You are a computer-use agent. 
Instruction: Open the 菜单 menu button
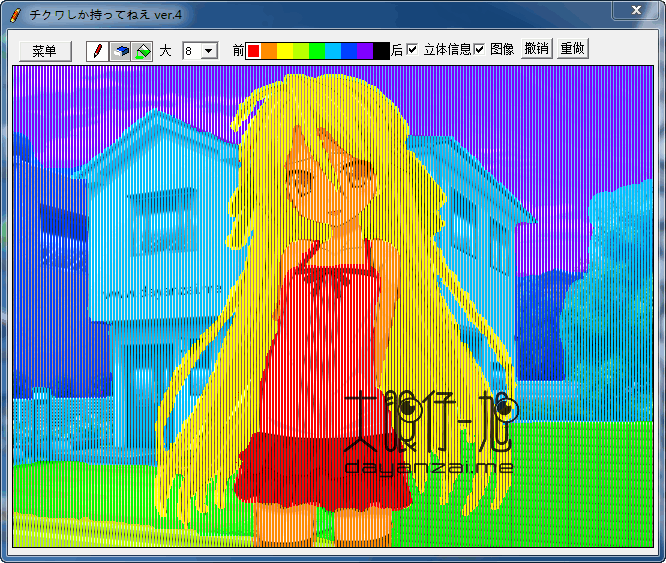coord(45,51)
